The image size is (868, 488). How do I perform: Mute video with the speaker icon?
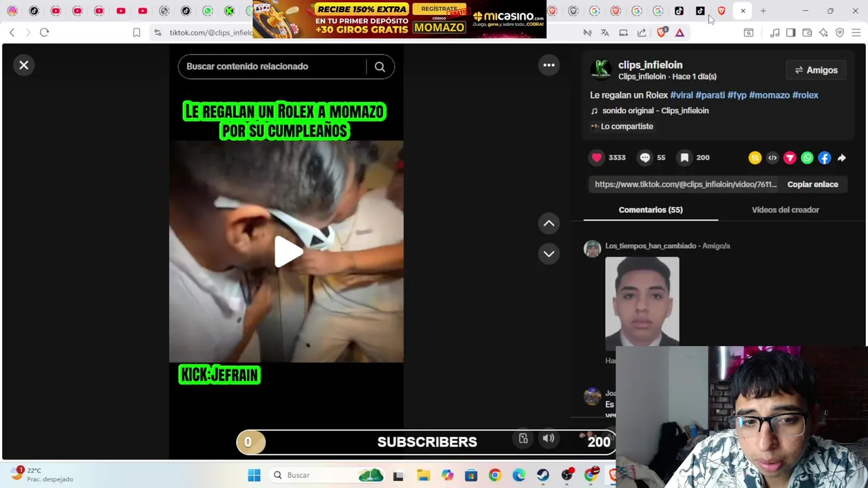click(x=549, y=439)
